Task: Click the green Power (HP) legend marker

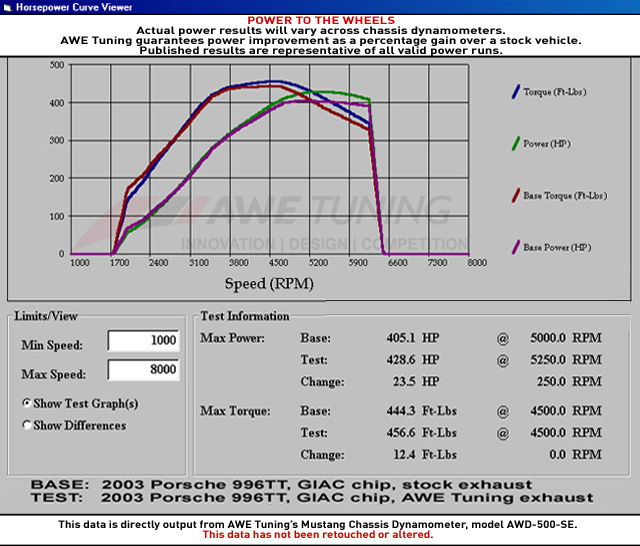Action: coord(514,143)
